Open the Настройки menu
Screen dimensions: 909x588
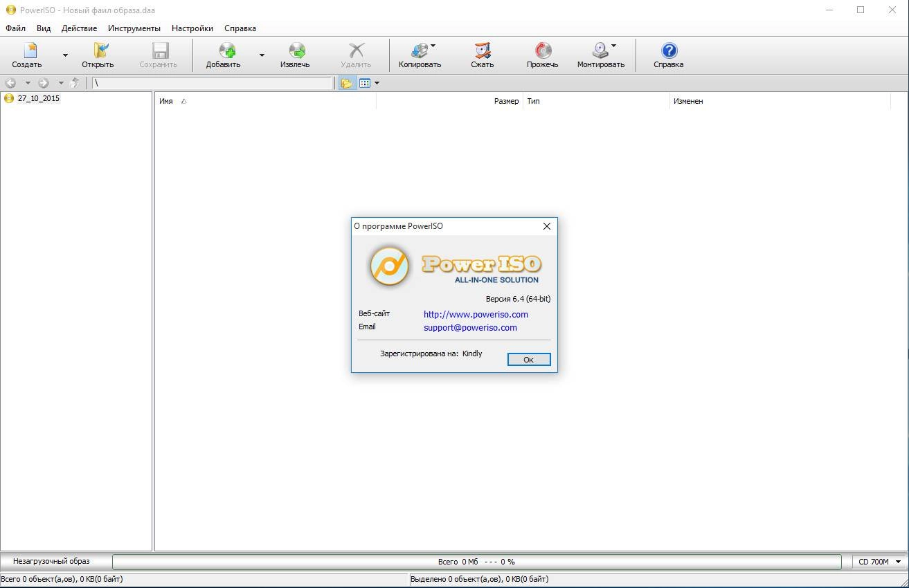[192, 28]
